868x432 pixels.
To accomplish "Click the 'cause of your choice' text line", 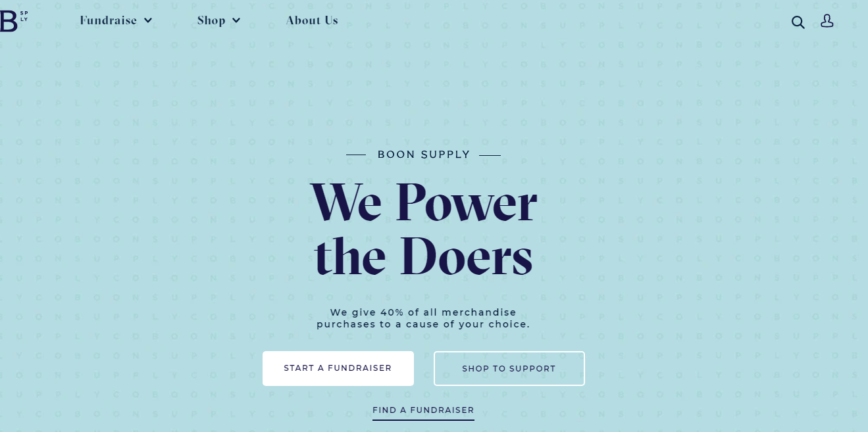I will tap(423, 324).
